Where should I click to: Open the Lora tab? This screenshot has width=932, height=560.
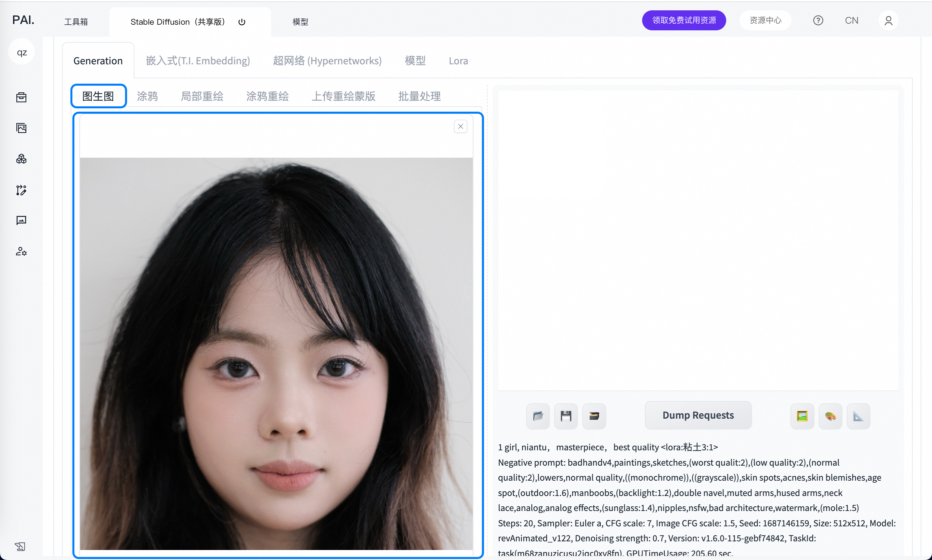458,61
